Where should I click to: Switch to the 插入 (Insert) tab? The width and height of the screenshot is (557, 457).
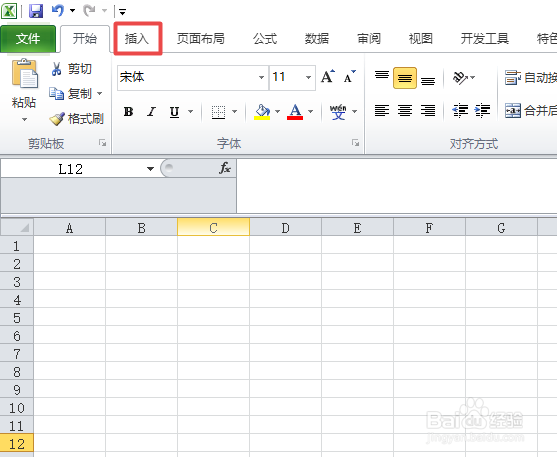coord(137,38)
